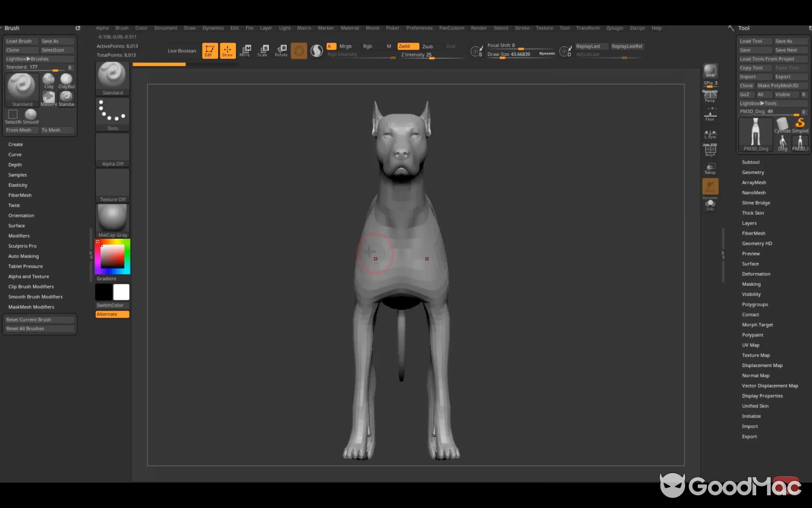Open the Preferences menu
This screenshot has width=812, height=508.
tap(419, 28)
